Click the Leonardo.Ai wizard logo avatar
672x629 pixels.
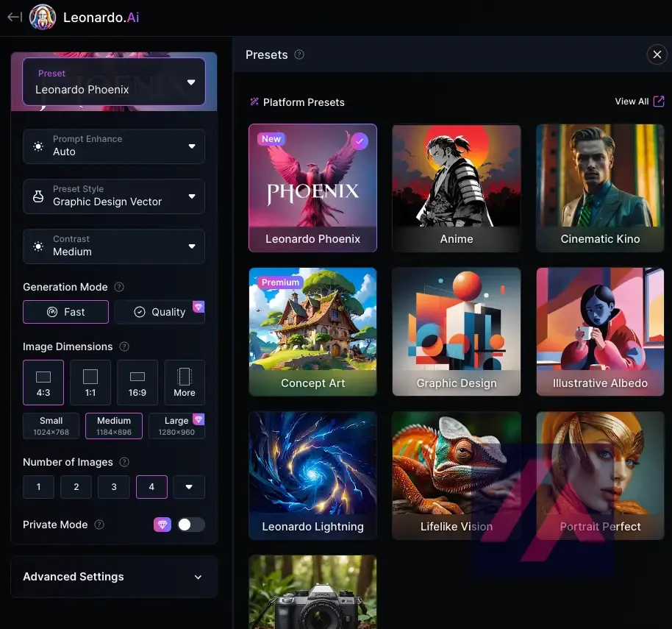[43, 17]
